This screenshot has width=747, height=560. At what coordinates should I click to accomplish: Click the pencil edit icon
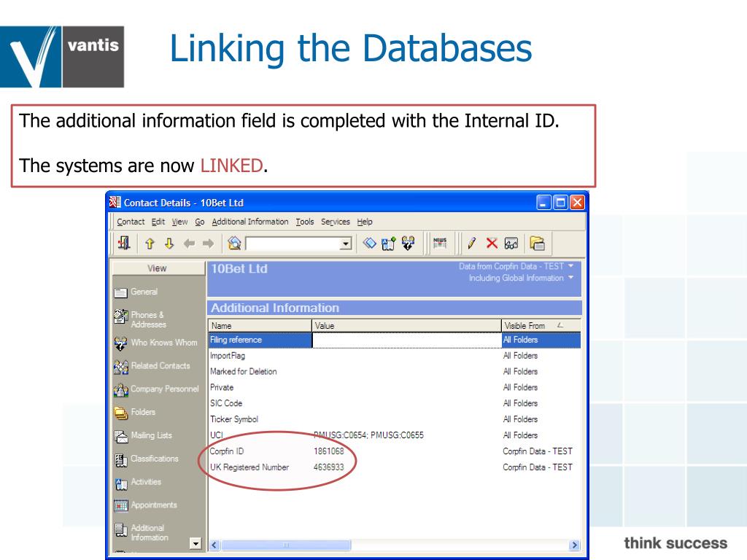[x=472, y=244]
